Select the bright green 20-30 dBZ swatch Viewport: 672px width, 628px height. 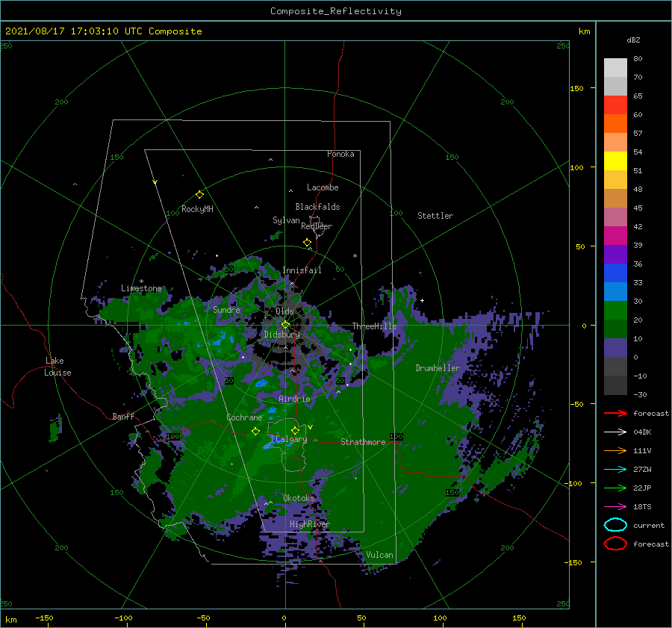coord(615,311)
